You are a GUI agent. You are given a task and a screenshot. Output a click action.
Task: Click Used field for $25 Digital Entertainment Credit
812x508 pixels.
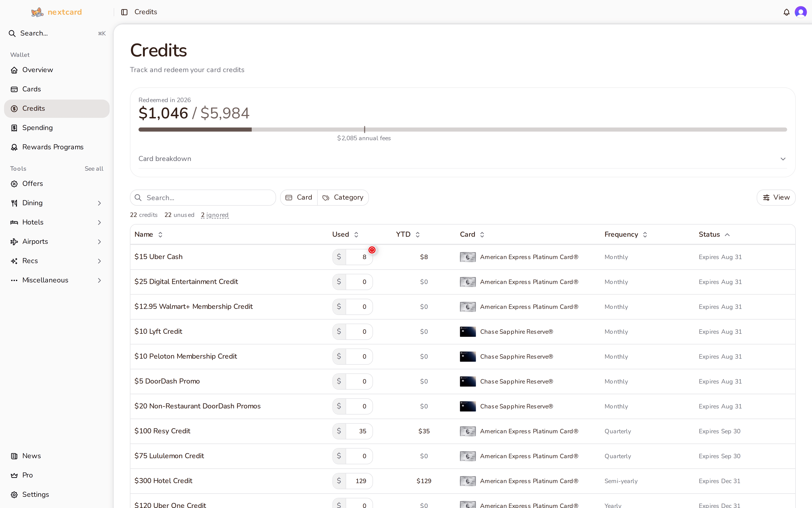tap(359, 282)
